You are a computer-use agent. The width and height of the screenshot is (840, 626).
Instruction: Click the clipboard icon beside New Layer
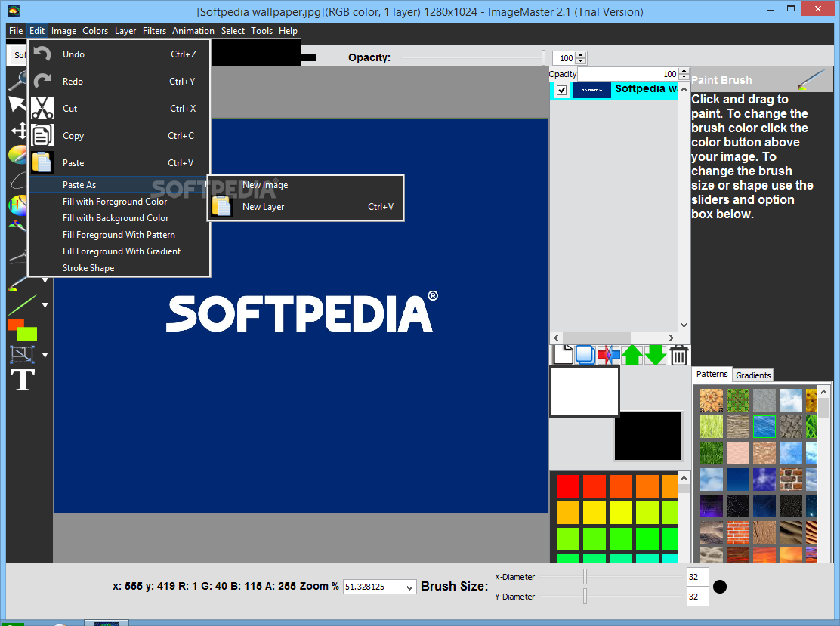point(221,206)
